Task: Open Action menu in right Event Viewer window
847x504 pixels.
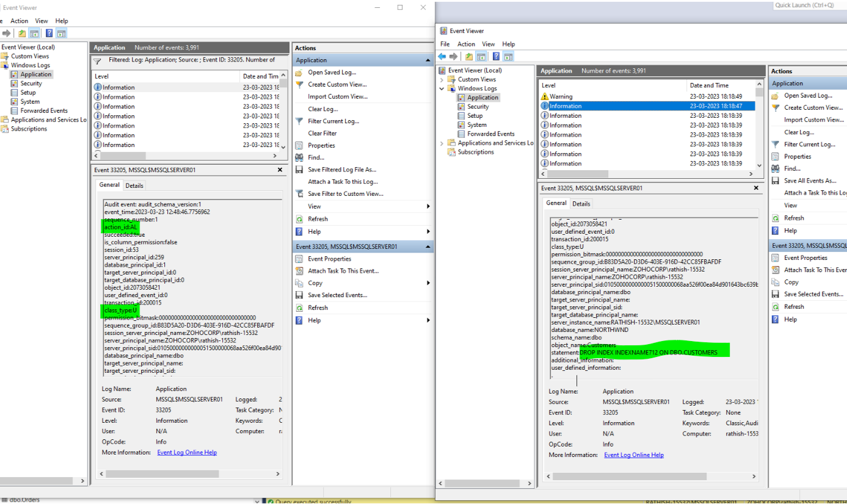Action: (x=466, y=44)
